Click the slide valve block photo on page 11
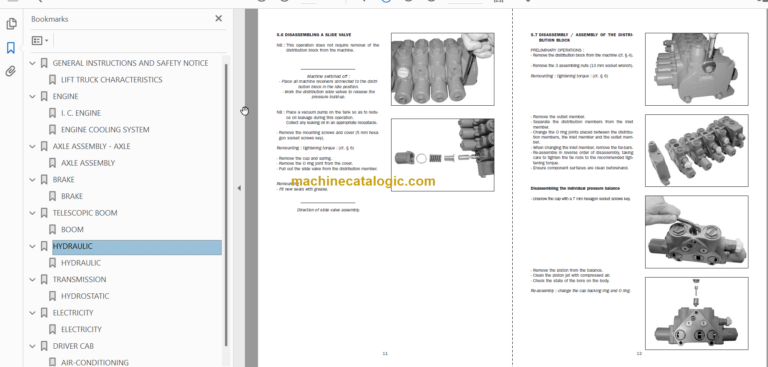 coord(442,69)
